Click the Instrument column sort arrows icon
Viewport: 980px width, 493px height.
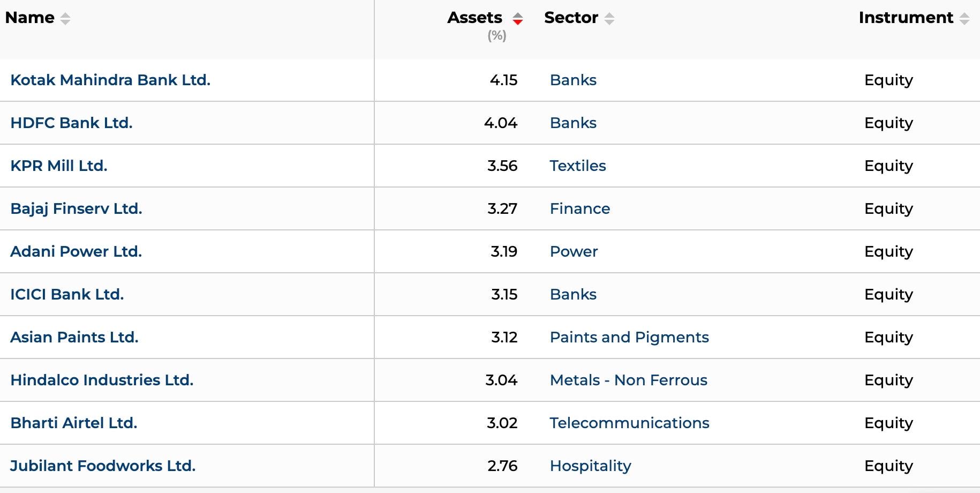(x=964, y=19)
